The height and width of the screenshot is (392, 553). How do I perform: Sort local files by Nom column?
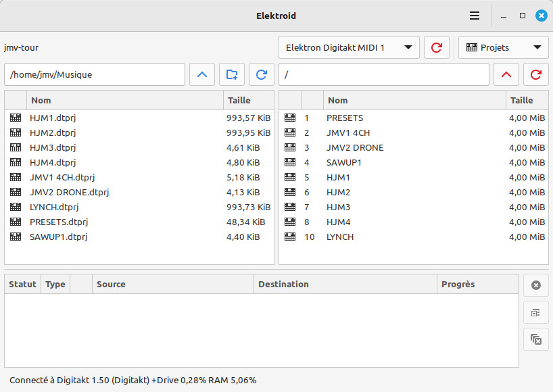pos(125,100)
